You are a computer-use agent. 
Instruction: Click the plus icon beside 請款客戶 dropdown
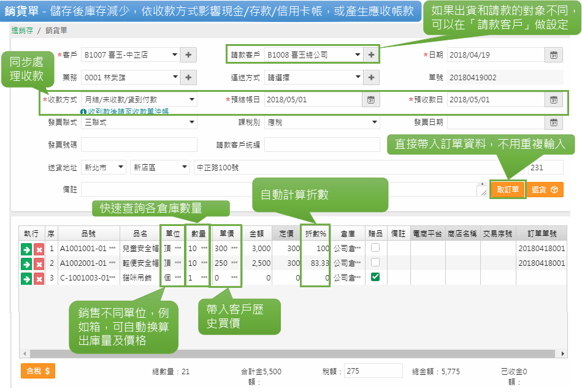click(371, 55)
